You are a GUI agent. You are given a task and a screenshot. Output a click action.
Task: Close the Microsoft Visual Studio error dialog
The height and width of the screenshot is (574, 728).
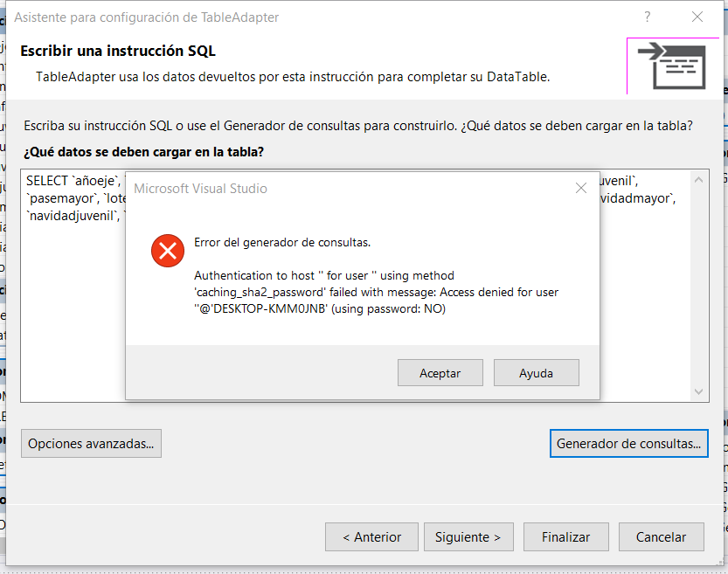[x=581, y=188]
